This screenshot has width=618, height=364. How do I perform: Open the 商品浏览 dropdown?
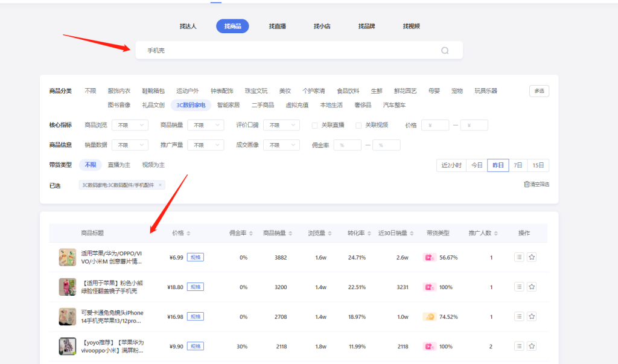click(x=130, y=125)
